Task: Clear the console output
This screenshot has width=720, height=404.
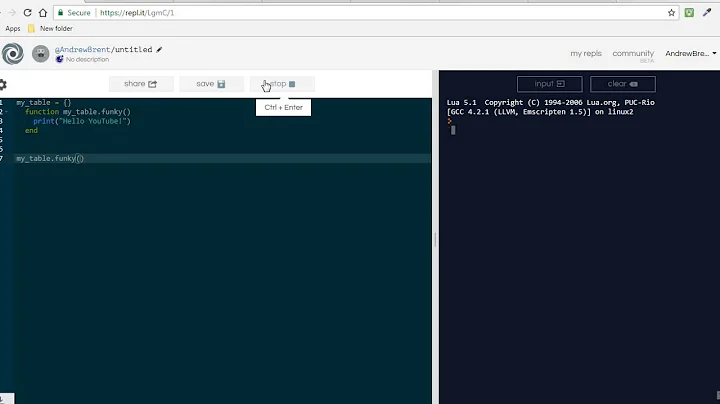Action: pyautogui.click(x=623, y=84)
